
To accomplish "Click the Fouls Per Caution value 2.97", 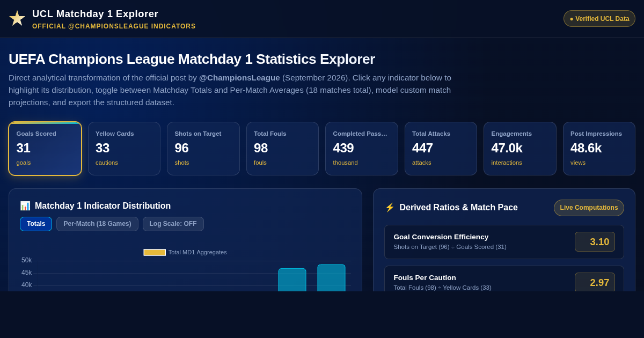I will pos(595,282).
